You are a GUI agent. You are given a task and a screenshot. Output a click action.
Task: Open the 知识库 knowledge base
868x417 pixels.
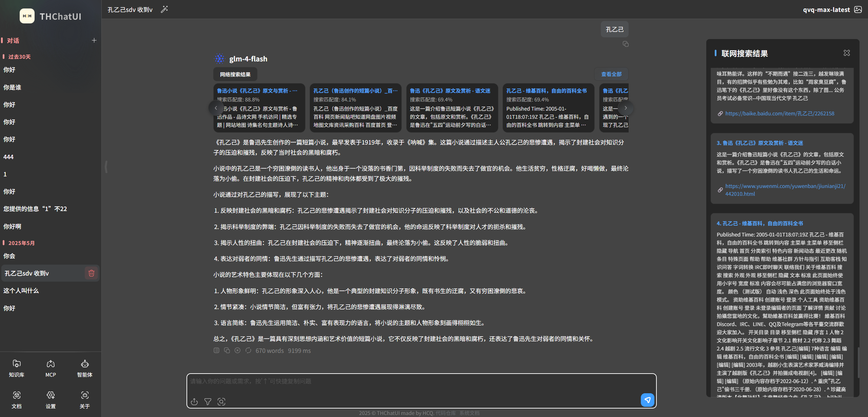[x=17, y=368]
